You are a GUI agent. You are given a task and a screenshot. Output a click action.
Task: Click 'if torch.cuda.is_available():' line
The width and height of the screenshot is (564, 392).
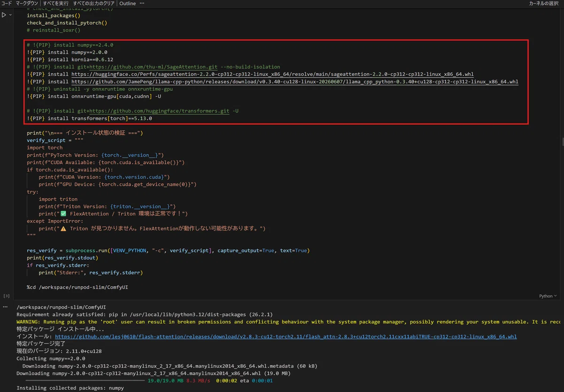(70, 169)
